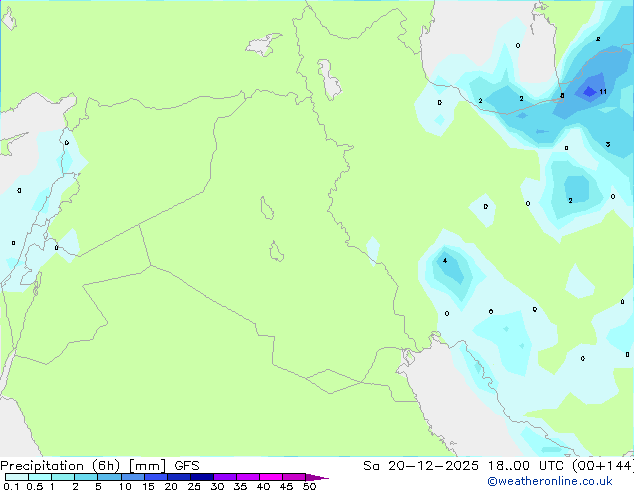Viewport: 634px width, 490px height.
Task: Pick the 45–50 mm legend color swatch
Action: point(294,477)
